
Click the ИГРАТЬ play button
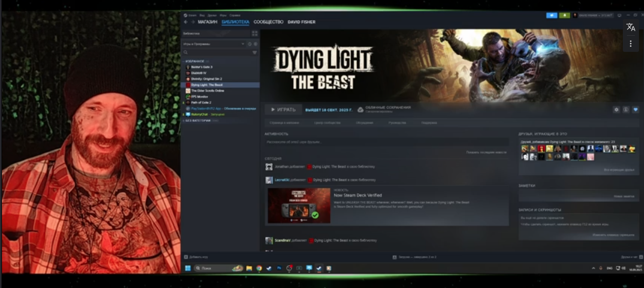tap(283, 109)
